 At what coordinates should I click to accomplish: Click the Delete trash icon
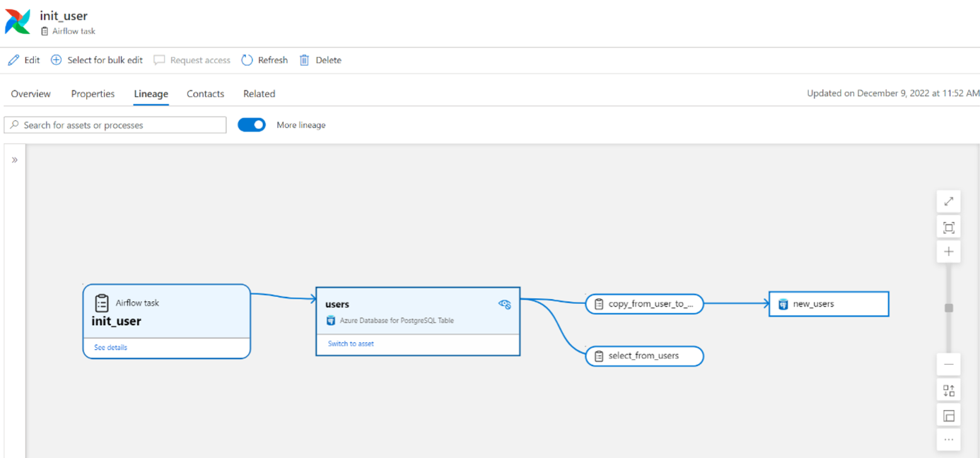(304, 60)
